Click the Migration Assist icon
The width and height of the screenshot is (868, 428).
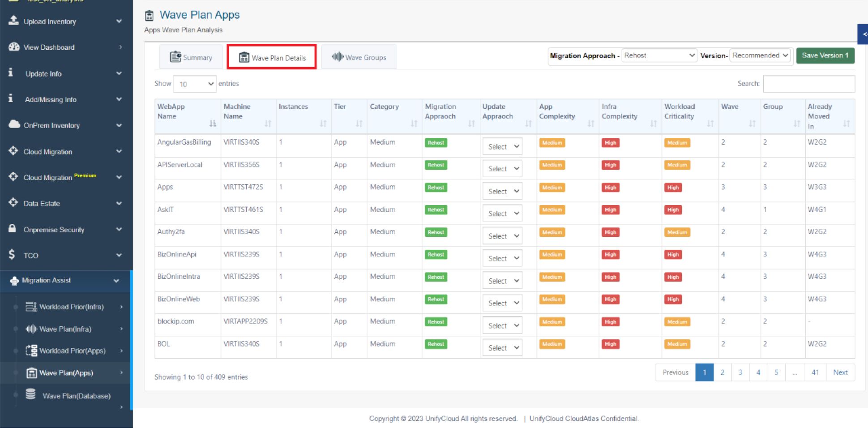pos(14,281)
